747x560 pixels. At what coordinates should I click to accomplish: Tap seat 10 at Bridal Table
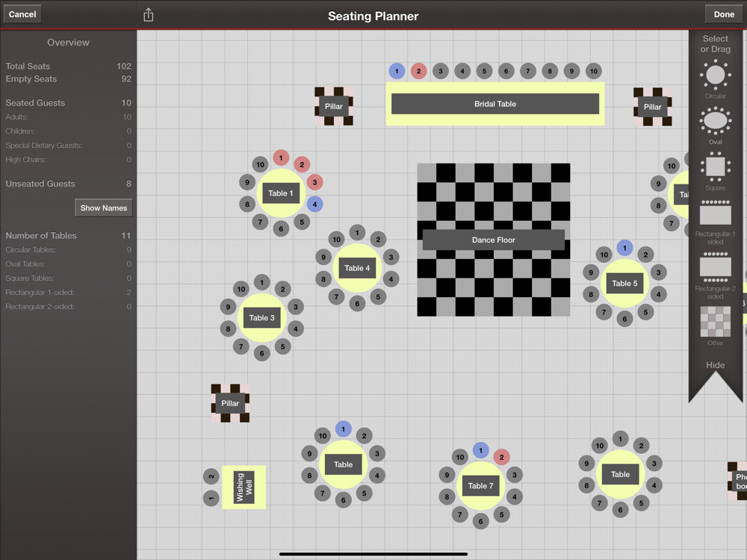[x=594, y=72]
